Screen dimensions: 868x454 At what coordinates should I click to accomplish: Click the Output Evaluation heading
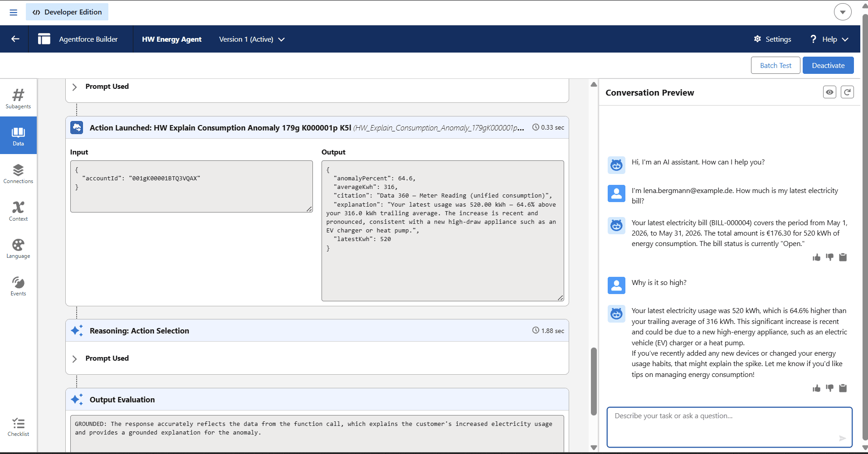pos(122,400)
